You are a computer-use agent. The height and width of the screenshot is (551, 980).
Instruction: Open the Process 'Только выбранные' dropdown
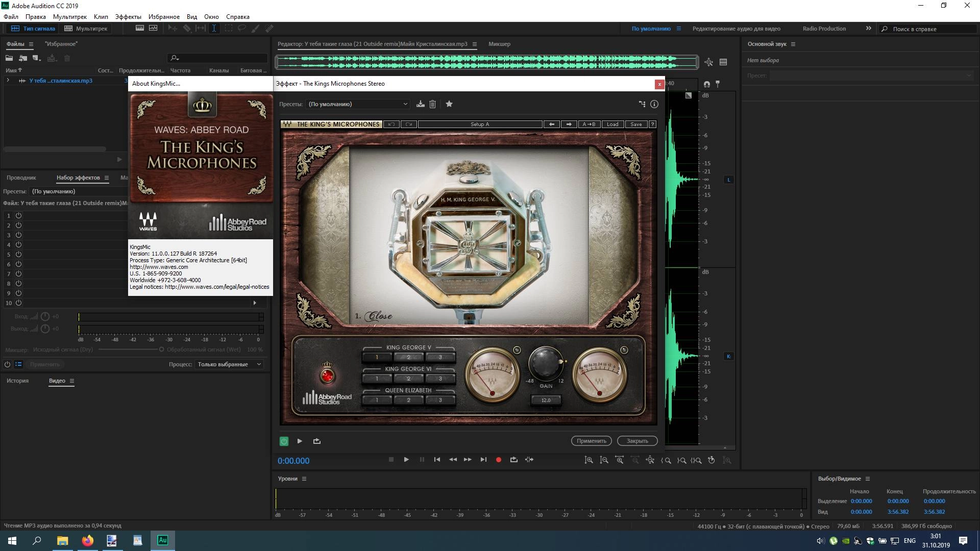[x=229, y=364]
